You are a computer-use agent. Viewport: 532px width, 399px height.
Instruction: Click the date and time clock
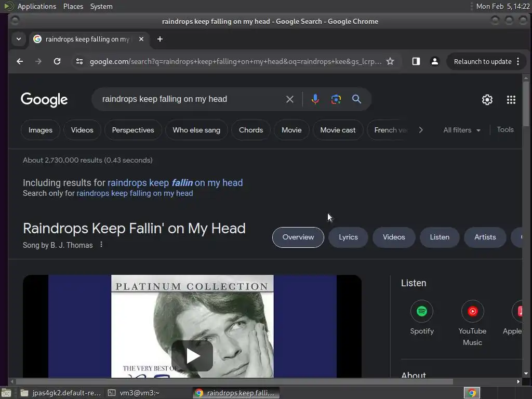(x=503, y=6)
